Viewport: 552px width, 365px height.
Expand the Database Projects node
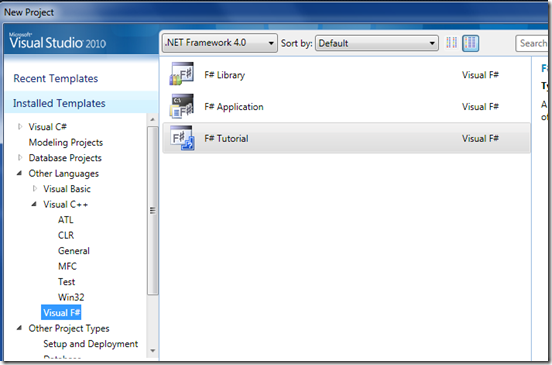pos(20,157)
